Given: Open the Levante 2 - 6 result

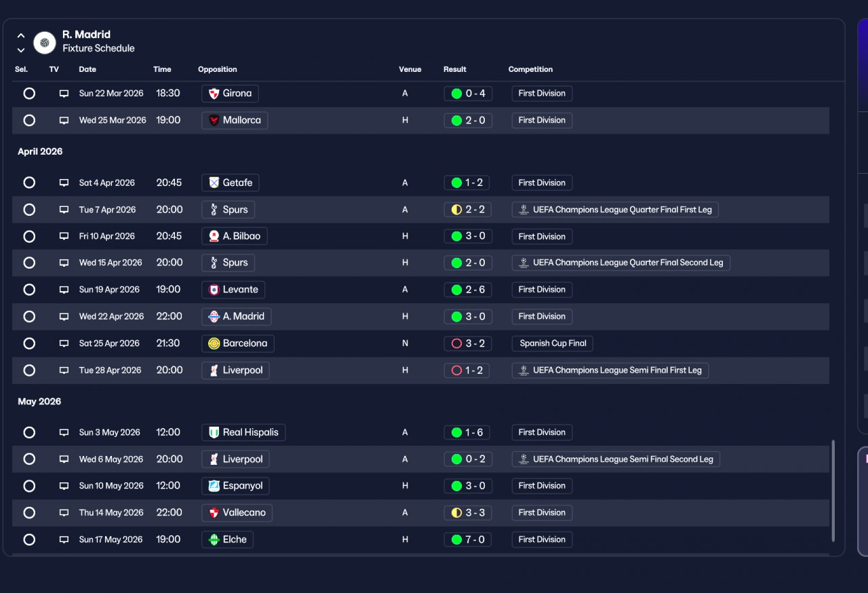Looking at the screenshot, I should (x=467, y=290).
